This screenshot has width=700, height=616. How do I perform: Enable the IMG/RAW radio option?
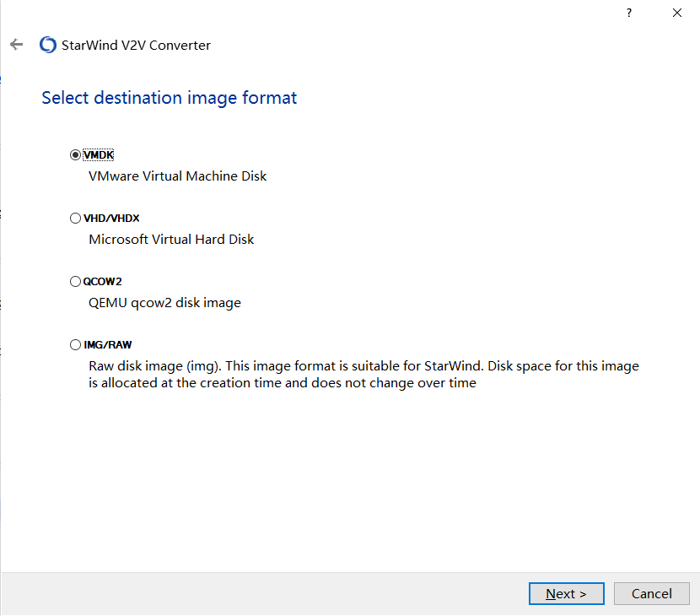[76, 345]
